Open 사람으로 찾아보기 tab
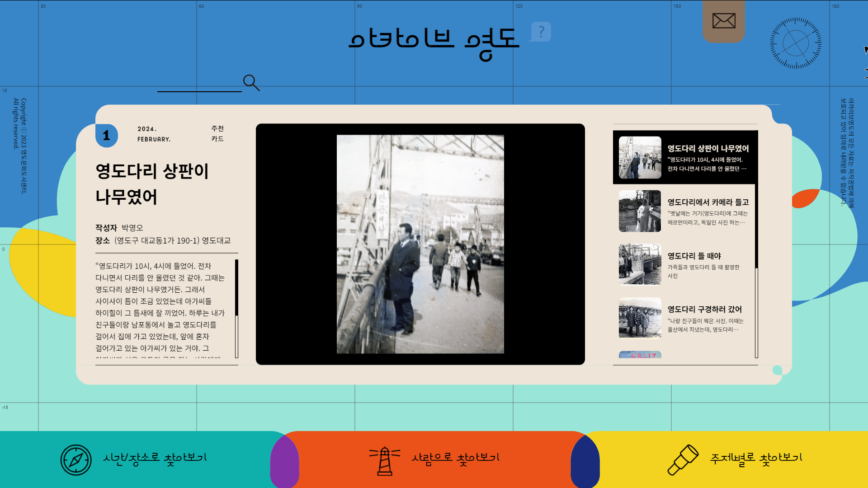 tap(455, 458)
